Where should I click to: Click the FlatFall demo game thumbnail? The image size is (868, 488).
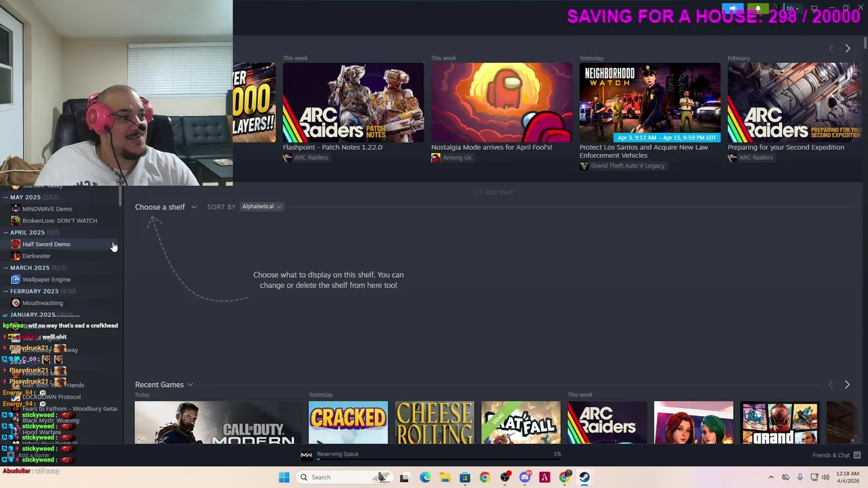pos(521,423)
